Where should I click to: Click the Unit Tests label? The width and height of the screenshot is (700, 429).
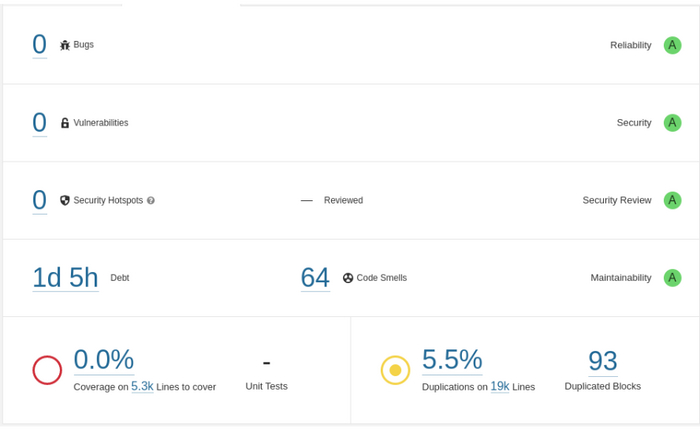coord(267,386)
